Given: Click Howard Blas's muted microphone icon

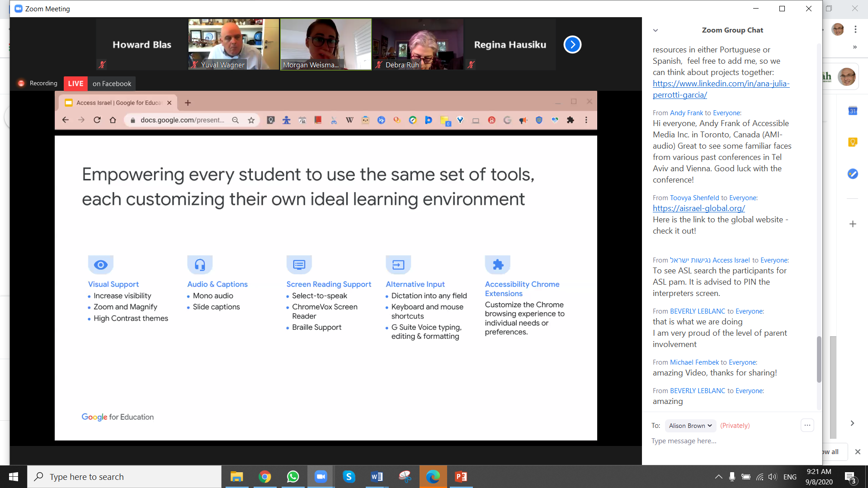Looking at the screenshot, I should point(102,65).
